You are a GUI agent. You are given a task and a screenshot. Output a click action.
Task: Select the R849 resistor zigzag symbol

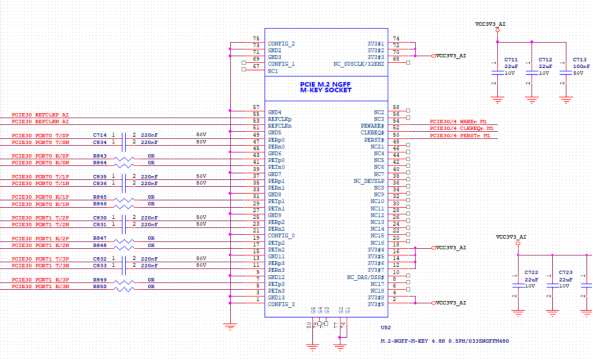(x=124, y=282)
